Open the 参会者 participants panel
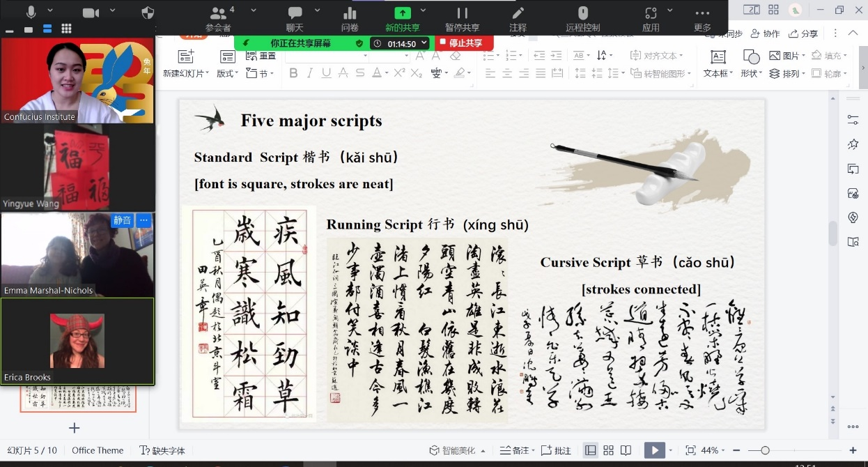The width and height of the screenshot is (868, 467). 219,14
